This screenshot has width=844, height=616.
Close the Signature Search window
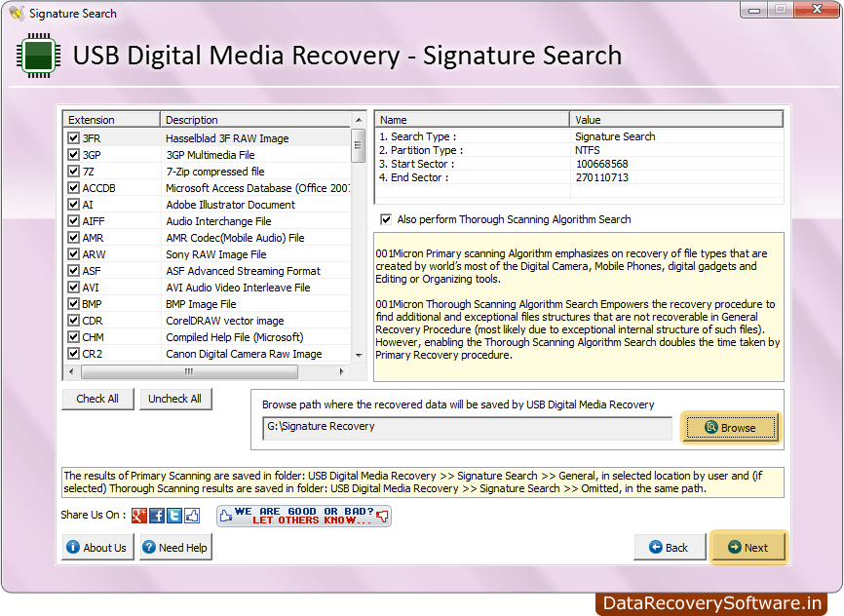(817, 10)
